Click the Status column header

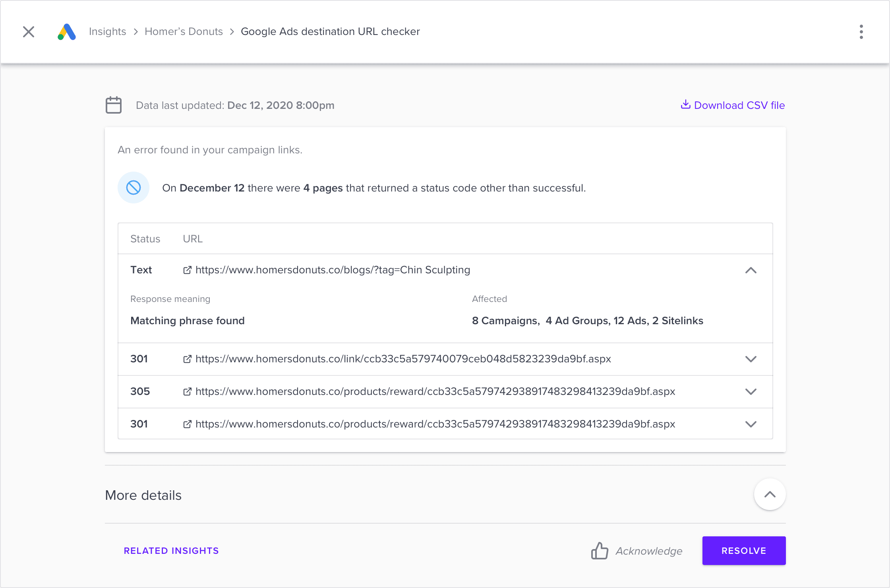pos(145,239)
